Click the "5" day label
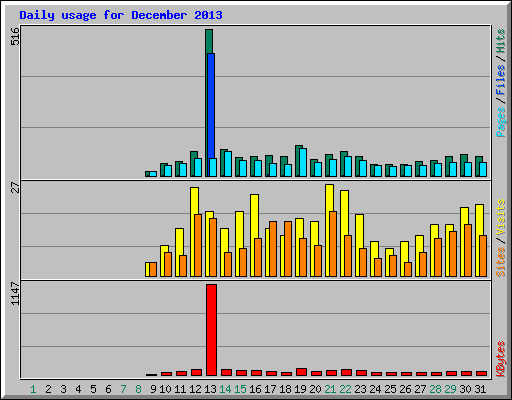This screenshot has width=512, height=400. (93, 389)
